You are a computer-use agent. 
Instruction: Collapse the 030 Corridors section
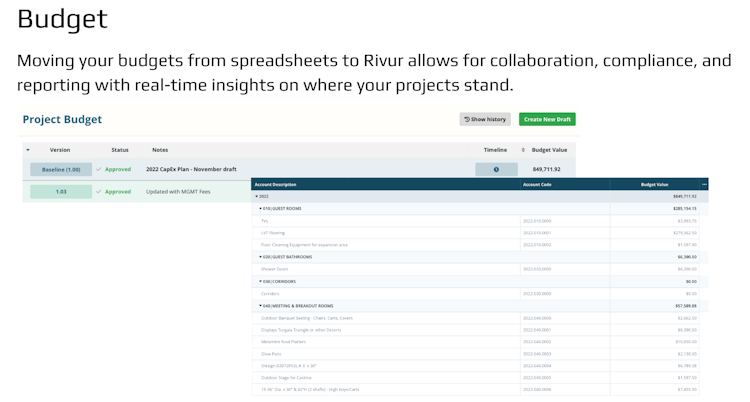[260, 281]
